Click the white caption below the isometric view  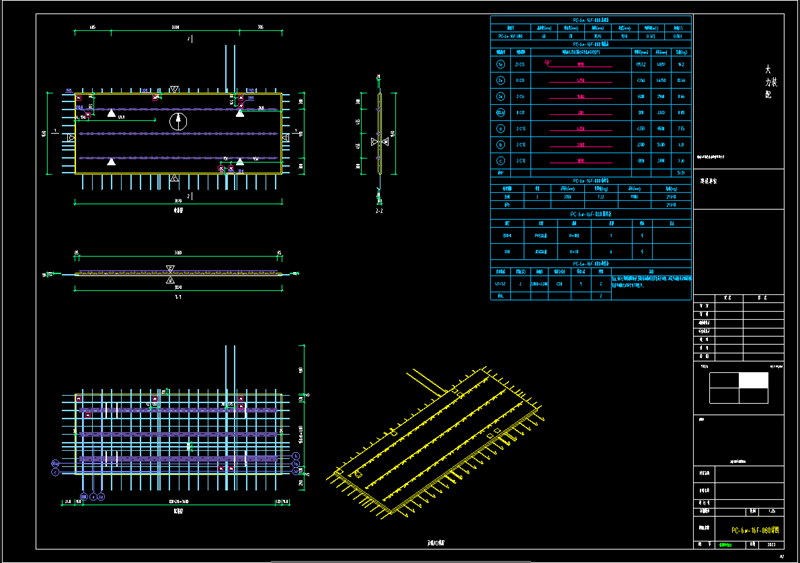coord(436,543)
